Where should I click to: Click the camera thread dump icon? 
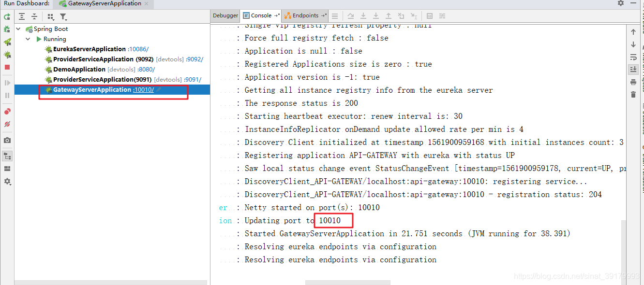click(7, 141)
